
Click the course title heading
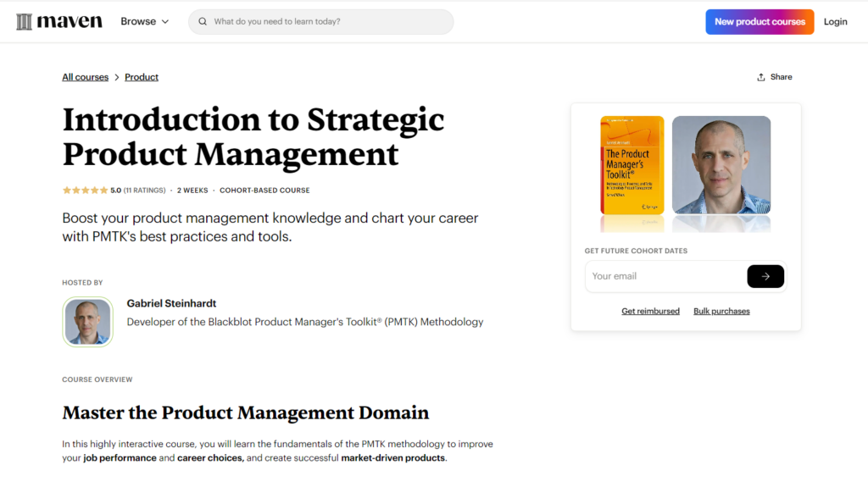(x=253, y=136)
